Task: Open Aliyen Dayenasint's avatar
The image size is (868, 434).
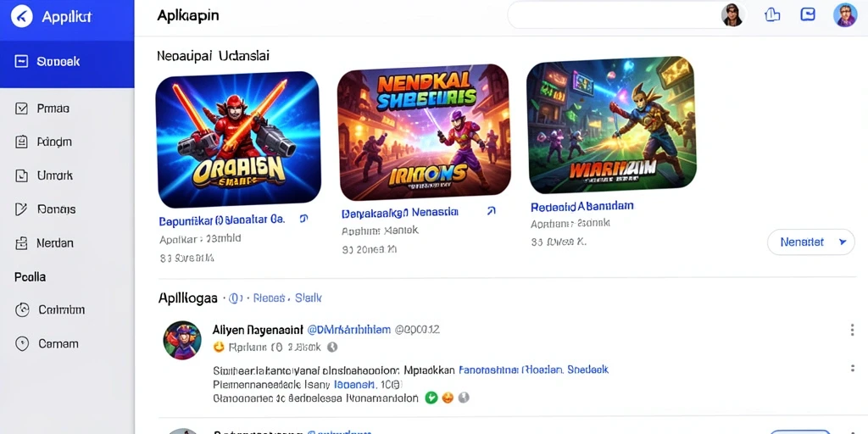Action: click(x=182, y=340)
